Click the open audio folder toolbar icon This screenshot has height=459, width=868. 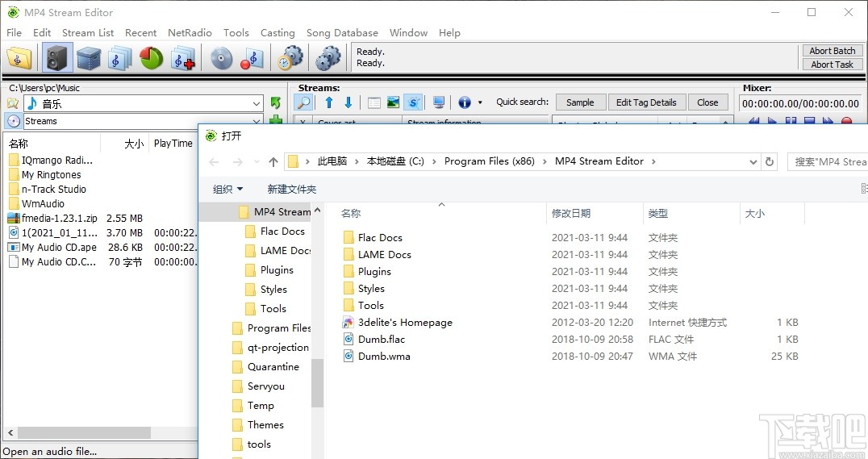(x=19, y=57)
